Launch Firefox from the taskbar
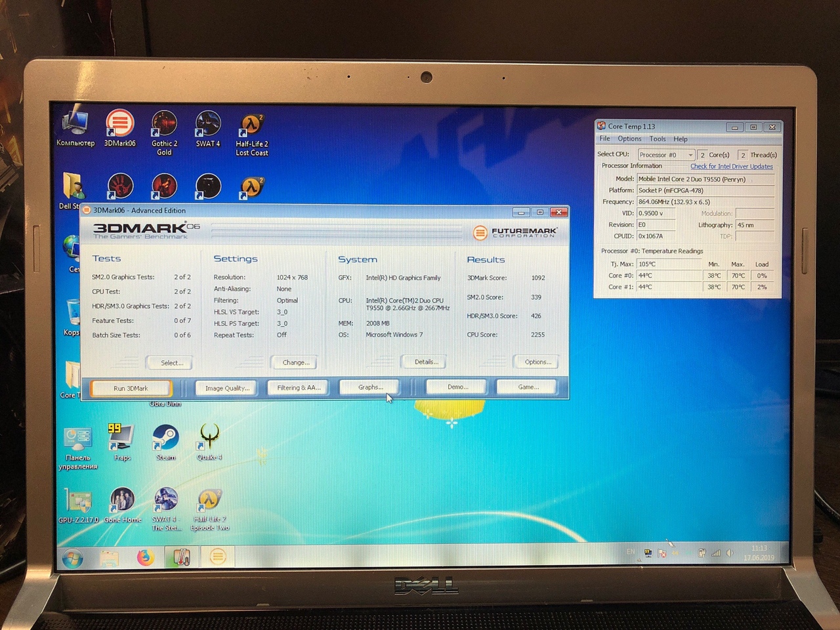 (145, 558)
